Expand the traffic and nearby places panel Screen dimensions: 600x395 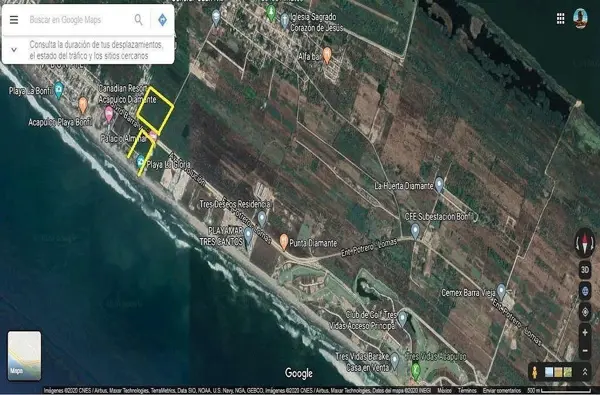point(14,50)
